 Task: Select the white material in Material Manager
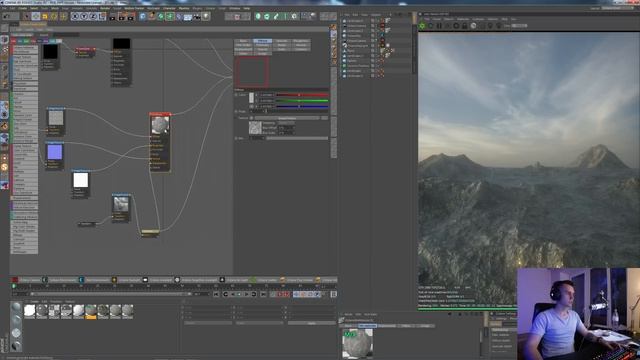click(30, 311)
